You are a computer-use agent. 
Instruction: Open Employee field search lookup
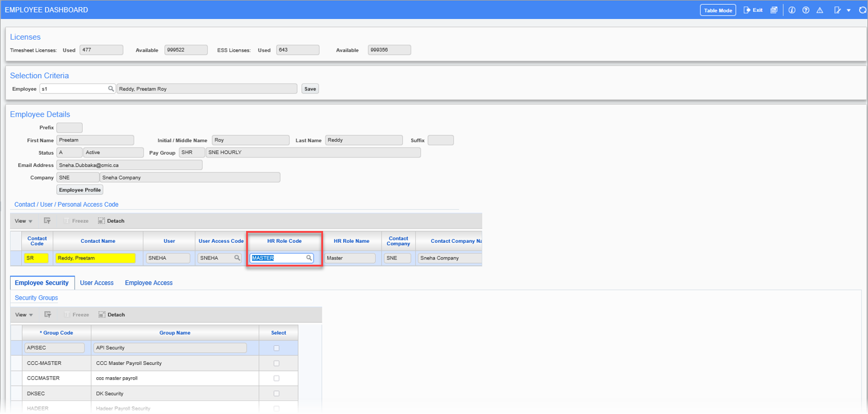[x=111, y=89]
